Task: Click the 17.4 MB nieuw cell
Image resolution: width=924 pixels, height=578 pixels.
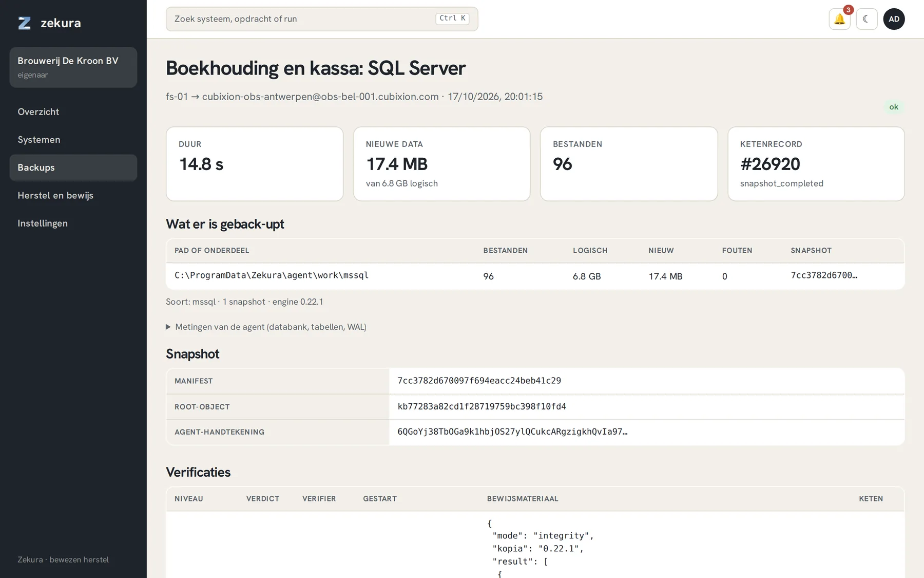Action: click(x=665, y=276)
